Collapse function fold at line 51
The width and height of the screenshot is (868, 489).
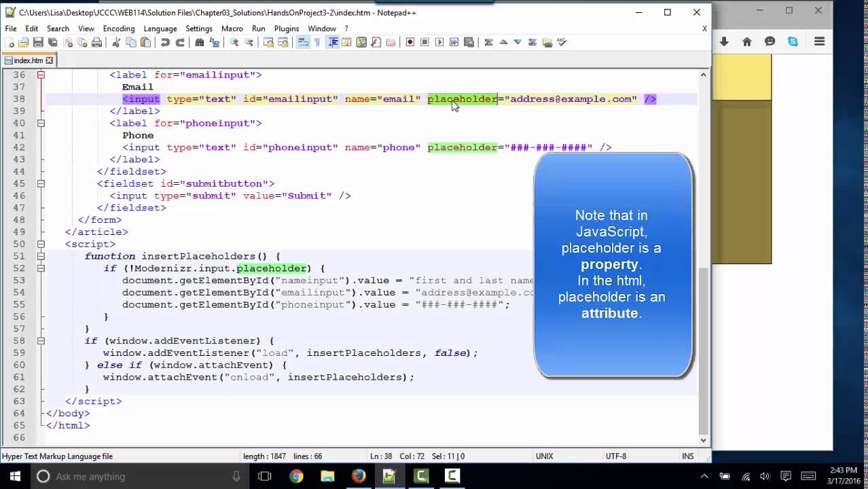coord(41,256)
